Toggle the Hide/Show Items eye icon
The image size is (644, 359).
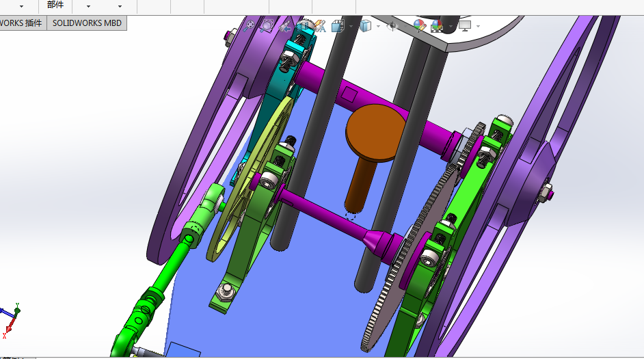(392, 26)
